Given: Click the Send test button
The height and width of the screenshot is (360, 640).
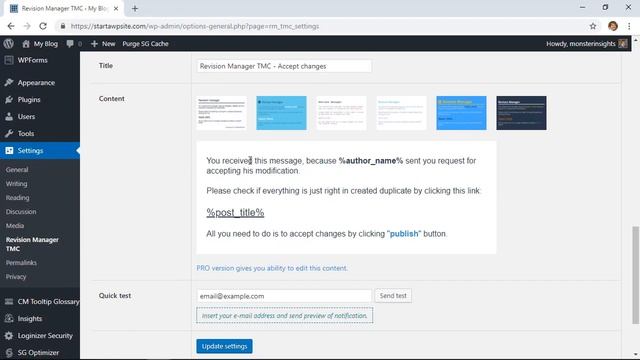Looking at the screenshot, I should [x=393, y=296].
